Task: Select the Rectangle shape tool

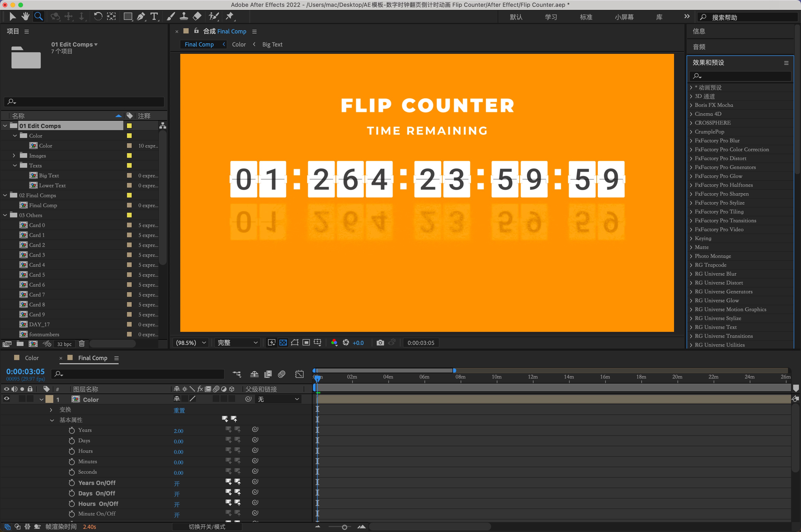Action: 128,16
